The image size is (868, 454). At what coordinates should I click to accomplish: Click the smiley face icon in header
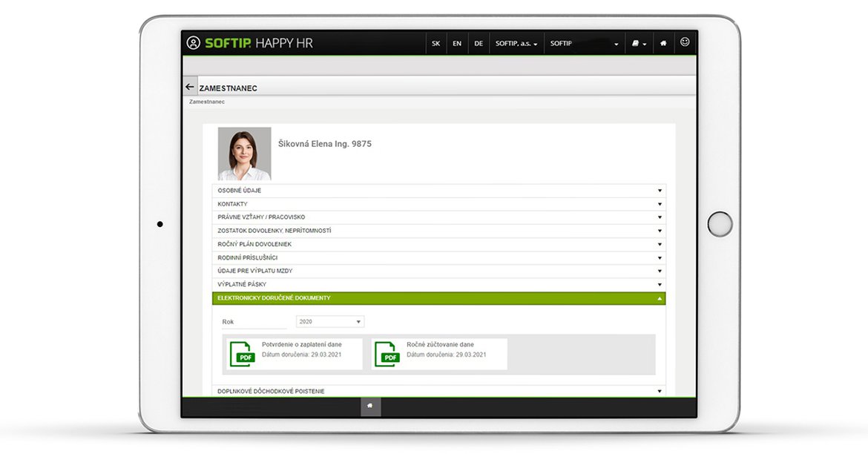point(684,42)
